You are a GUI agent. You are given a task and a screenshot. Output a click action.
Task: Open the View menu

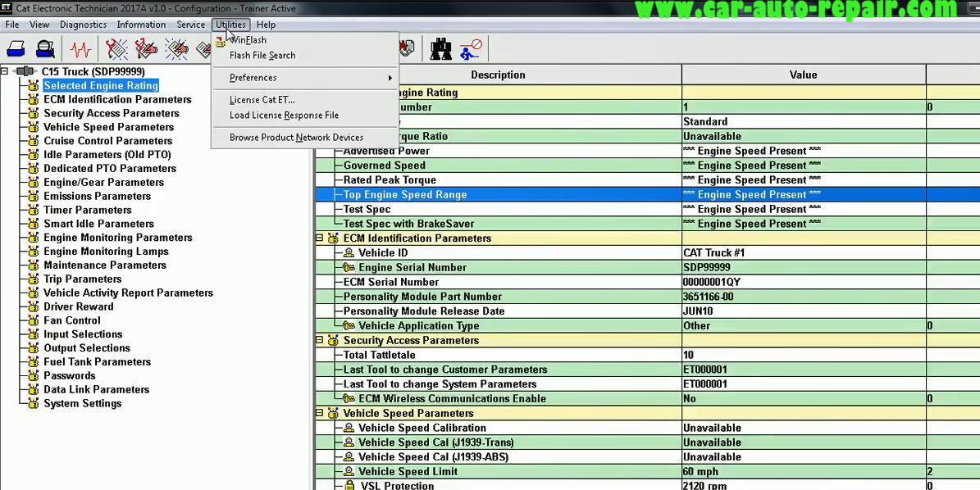point(39,25)
